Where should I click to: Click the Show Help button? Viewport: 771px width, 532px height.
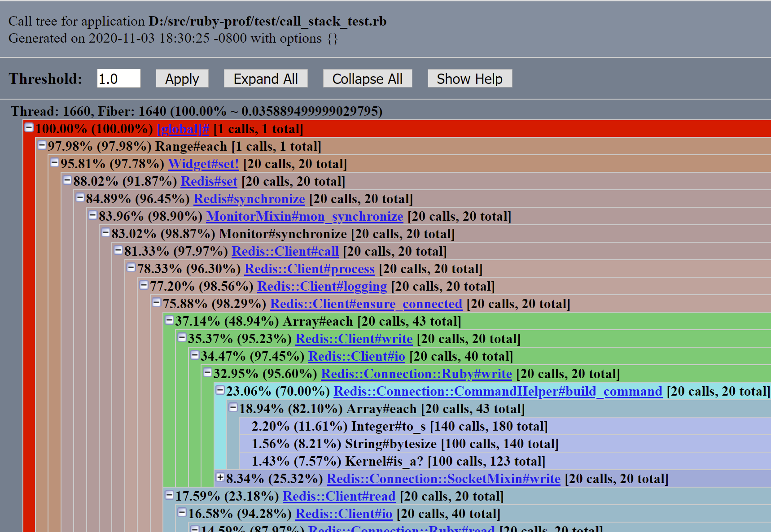tap(469, 78)
